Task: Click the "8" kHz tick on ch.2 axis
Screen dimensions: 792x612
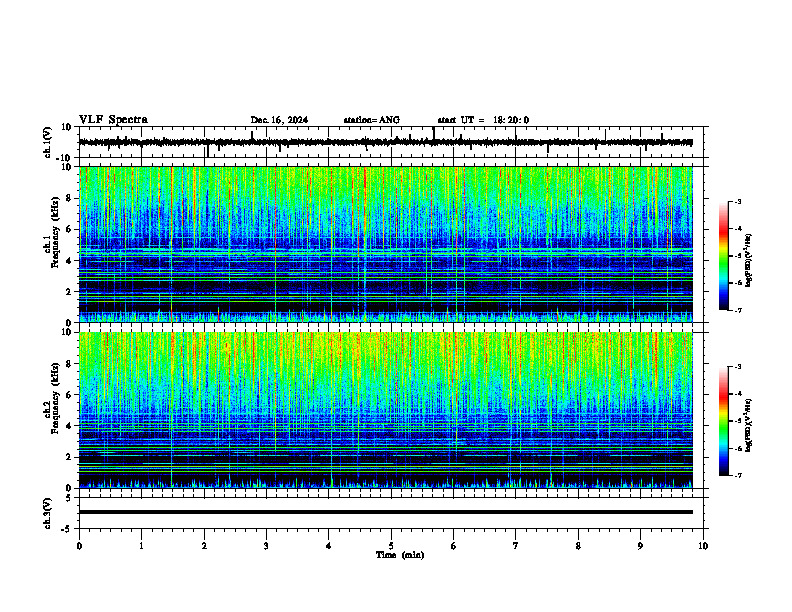Action: pos(70,364)
